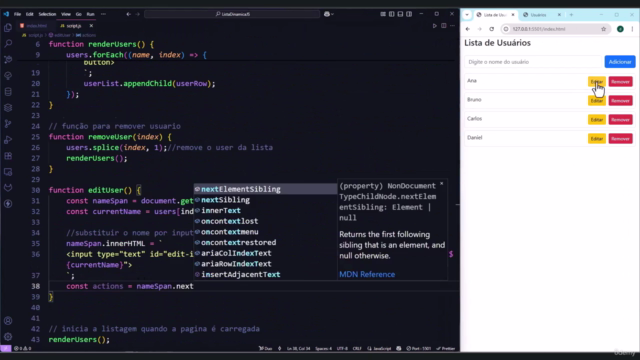
Task: Close the script.js editor tab
Action: 91,26
